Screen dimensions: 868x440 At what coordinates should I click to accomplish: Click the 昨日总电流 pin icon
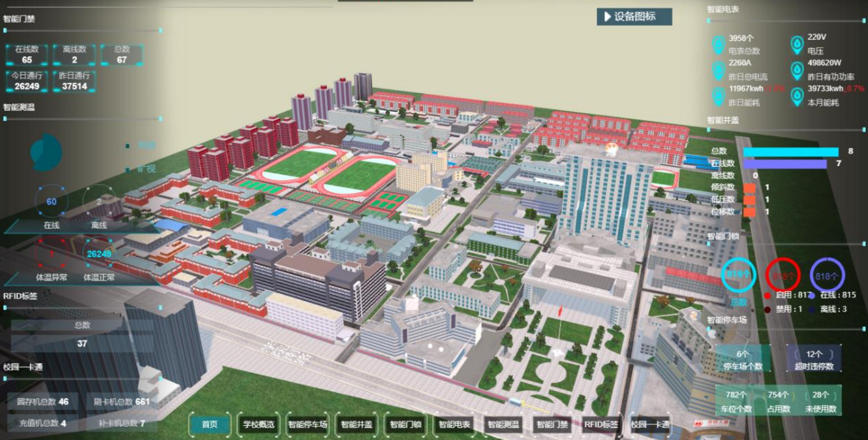(x=718, y=70)
